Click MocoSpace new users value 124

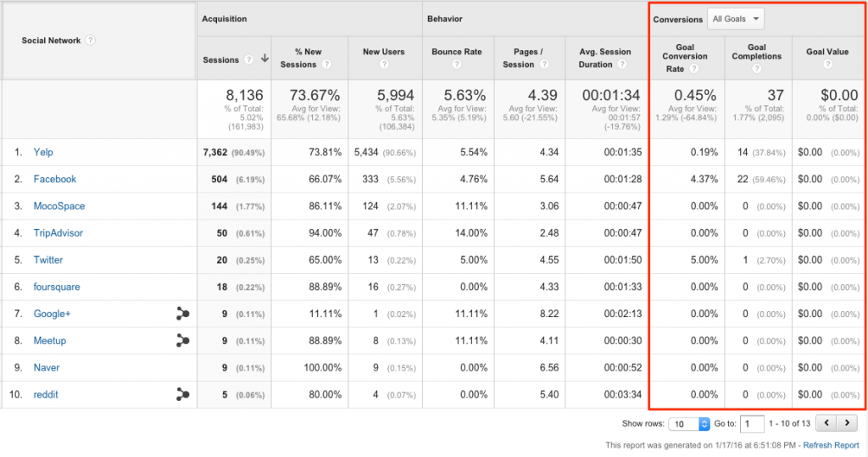tap(370, 206)
